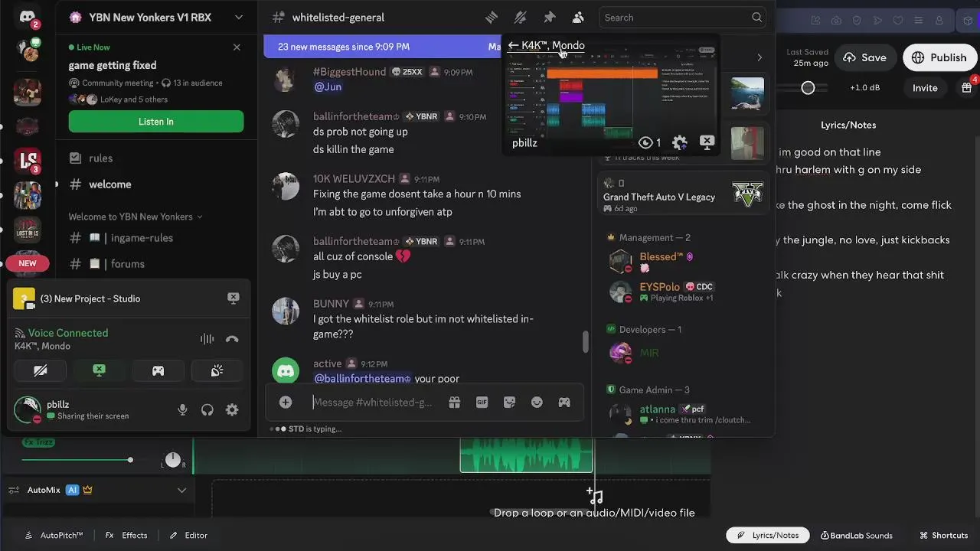Disconnect from the voice call
The image size is (980, 551).
tap(233, 339)
